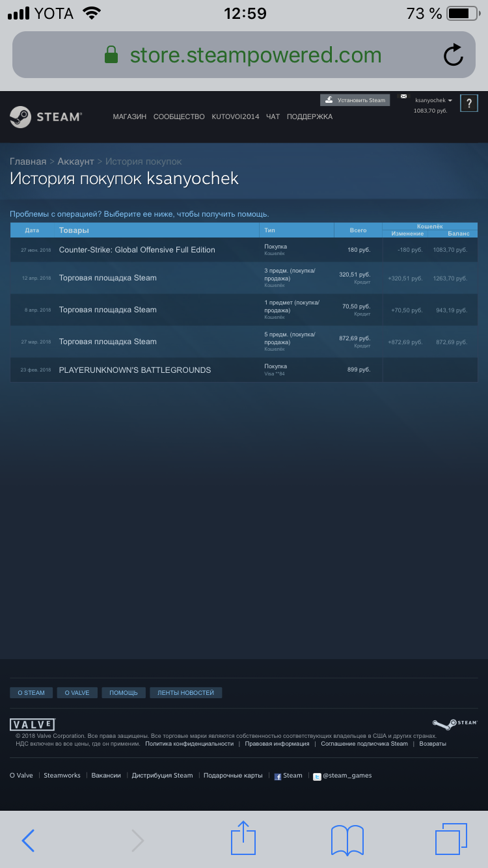This screenshot has height=868, width=488.
Task: Open the KUTOVOI2014 profile menu
Action: pyautogui.click(x=236, y=116)
